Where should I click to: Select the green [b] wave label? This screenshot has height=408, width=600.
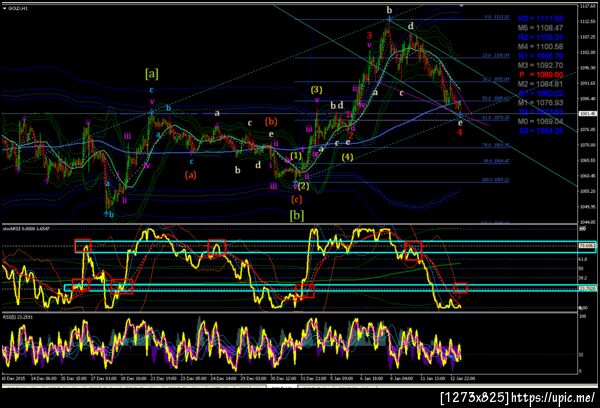click(297, 215)
